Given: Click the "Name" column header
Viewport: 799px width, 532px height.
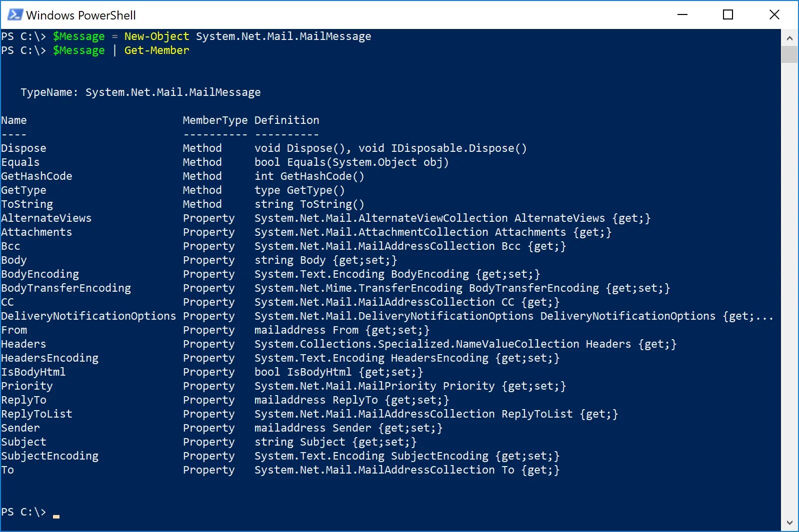Looking at the screenshot, I should coord(14,120).
